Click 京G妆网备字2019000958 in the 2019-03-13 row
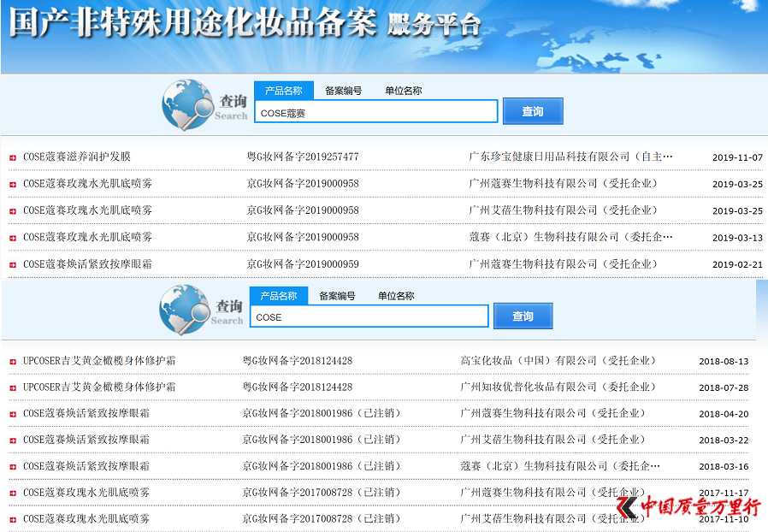Screen dimensions: 768x532 [303, 237]
